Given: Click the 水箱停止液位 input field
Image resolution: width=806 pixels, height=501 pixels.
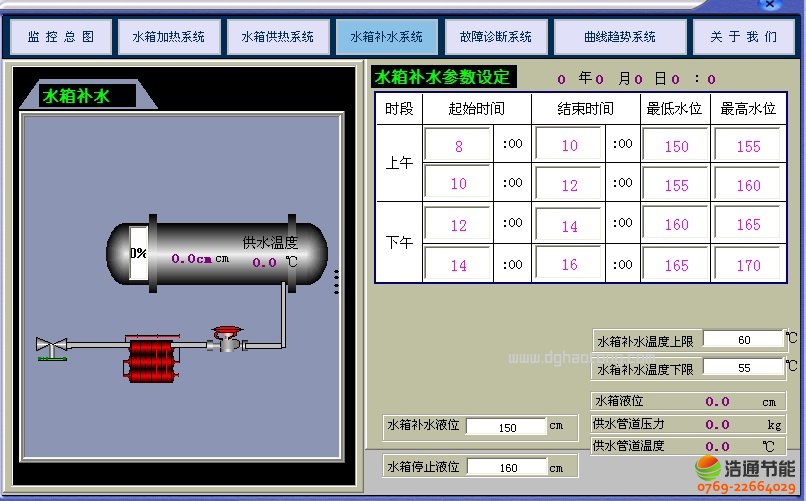Looking at the screenshot, I should tap(506, 467).
